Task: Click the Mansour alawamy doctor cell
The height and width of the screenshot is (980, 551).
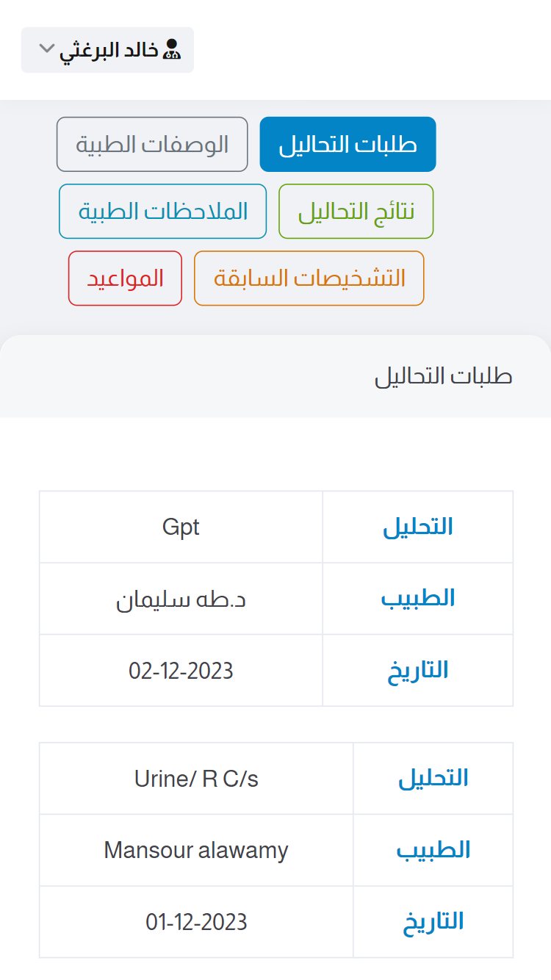Action: pos(195,850)
